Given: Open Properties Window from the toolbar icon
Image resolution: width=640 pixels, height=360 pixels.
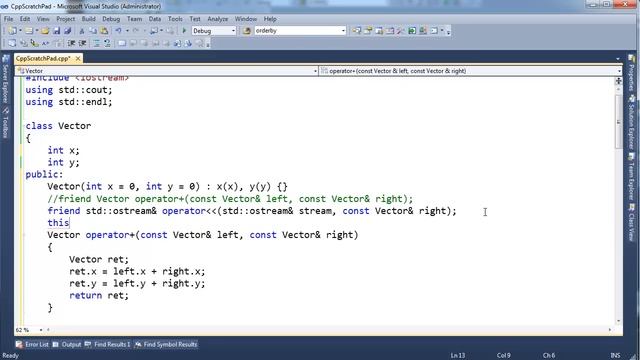Looking at the screenshot, I should coord(368,31).
